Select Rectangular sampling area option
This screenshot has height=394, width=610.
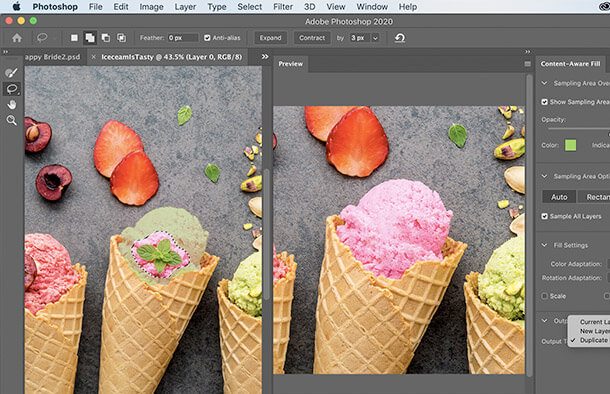click(594, 197)
